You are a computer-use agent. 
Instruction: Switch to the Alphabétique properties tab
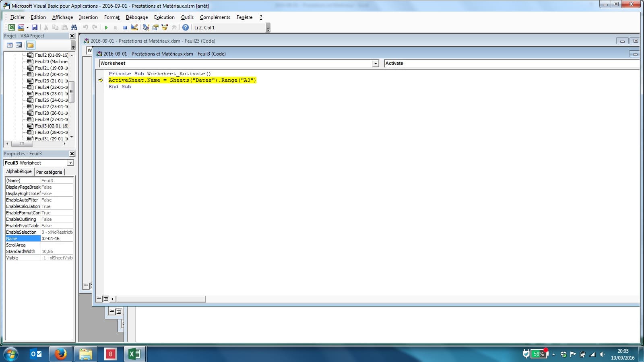(19, 172)
